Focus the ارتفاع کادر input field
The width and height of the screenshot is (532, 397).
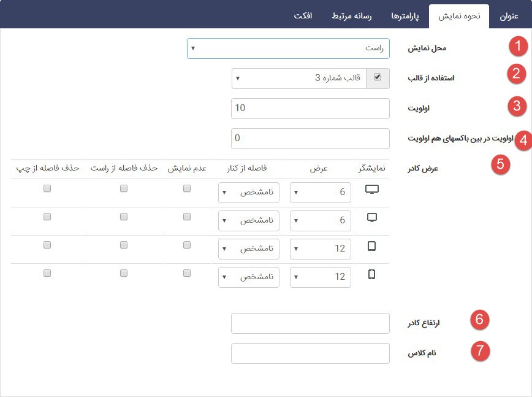tap(310, 323)
